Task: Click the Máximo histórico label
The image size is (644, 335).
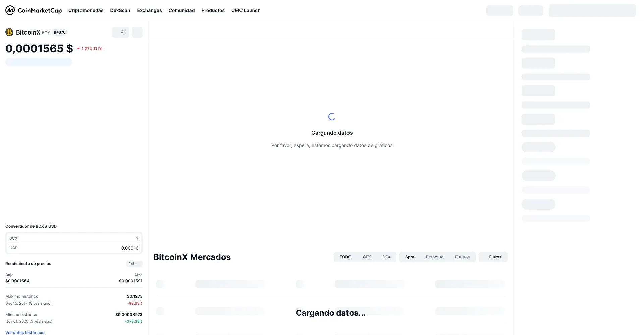Action: (22, 296)
